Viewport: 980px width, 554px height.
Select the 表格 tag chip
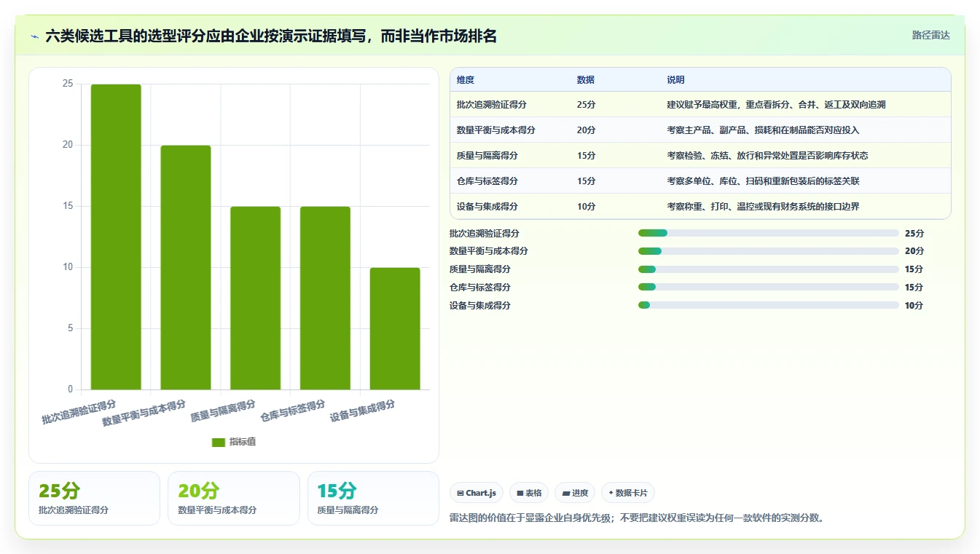point(529,493)
